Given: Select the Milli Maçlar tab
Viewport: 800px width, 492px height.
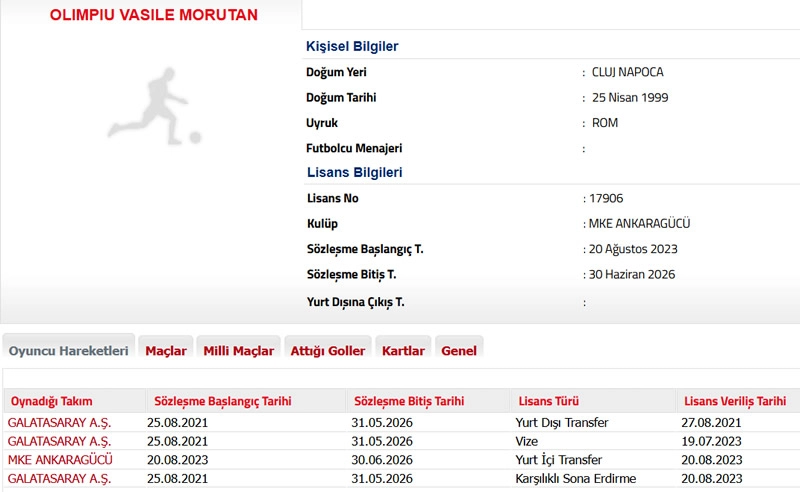Looking at the screenshot, I should pos(238,351).
